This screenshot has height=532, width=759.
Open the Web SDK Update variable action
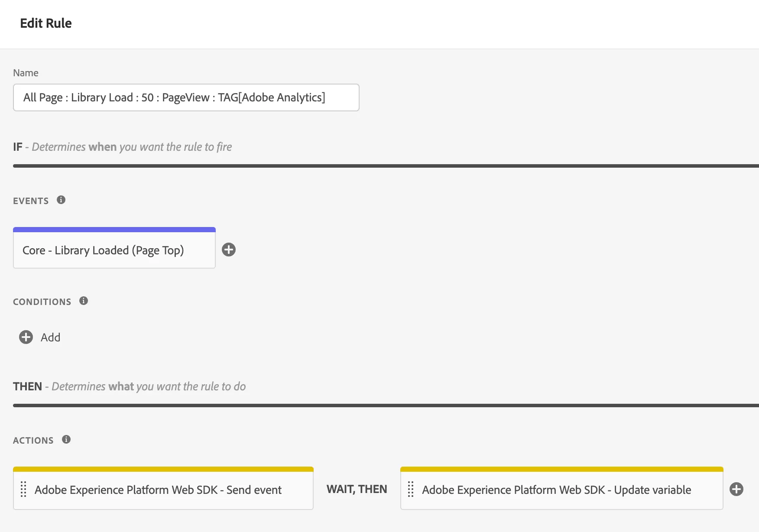point(562,488)
